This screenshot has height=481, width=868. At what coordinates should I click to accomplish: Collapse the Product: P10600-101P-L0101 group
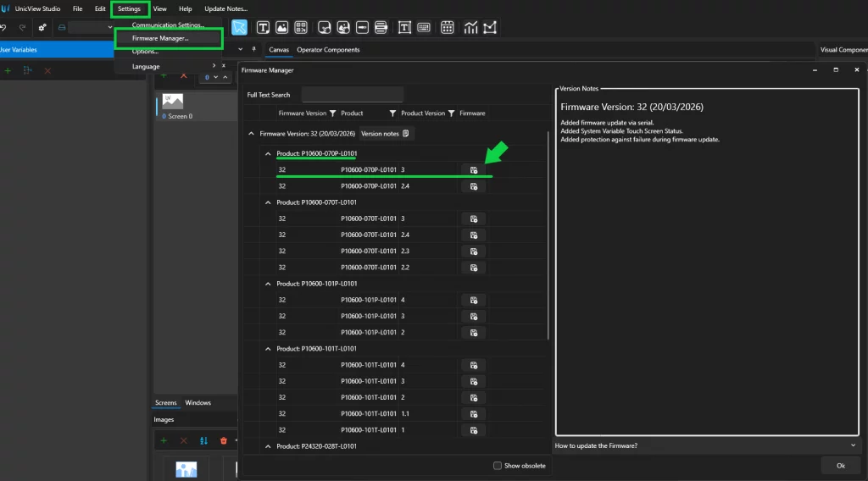pyautogui.click(x=268, y=284)
